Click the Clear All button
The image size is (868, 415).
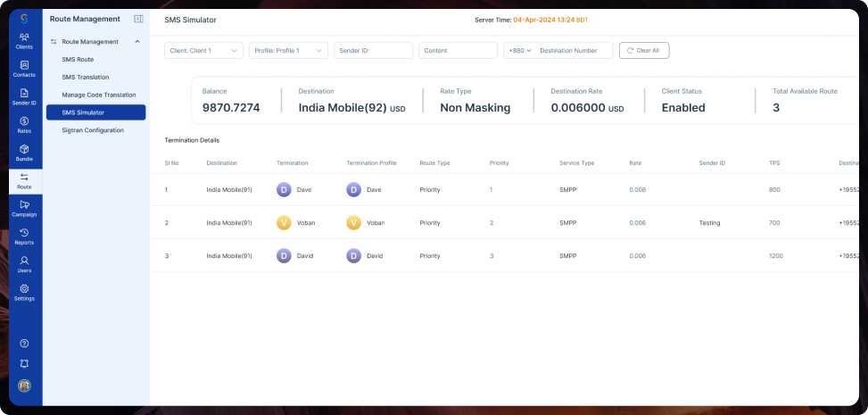click(644, 50)
